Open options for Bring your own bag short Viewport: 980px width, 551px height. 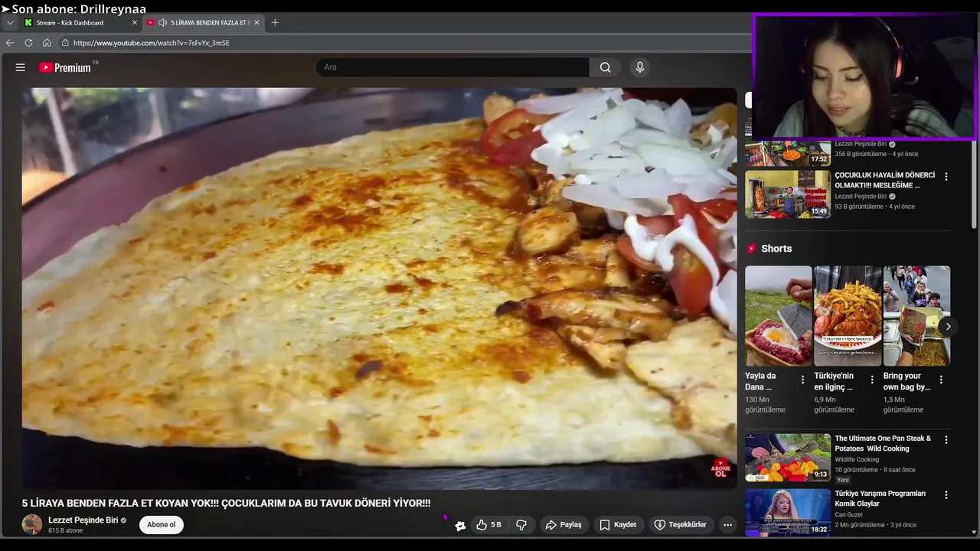point(941,380)
